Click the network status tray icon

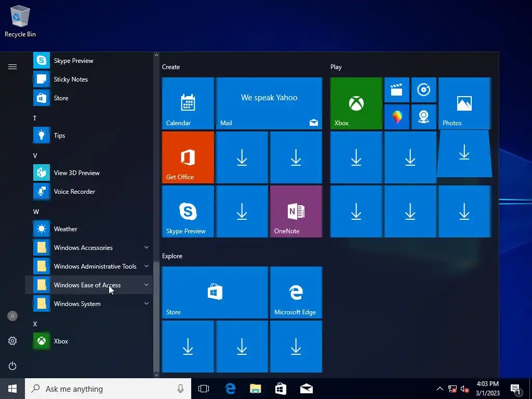coord(453,389)
